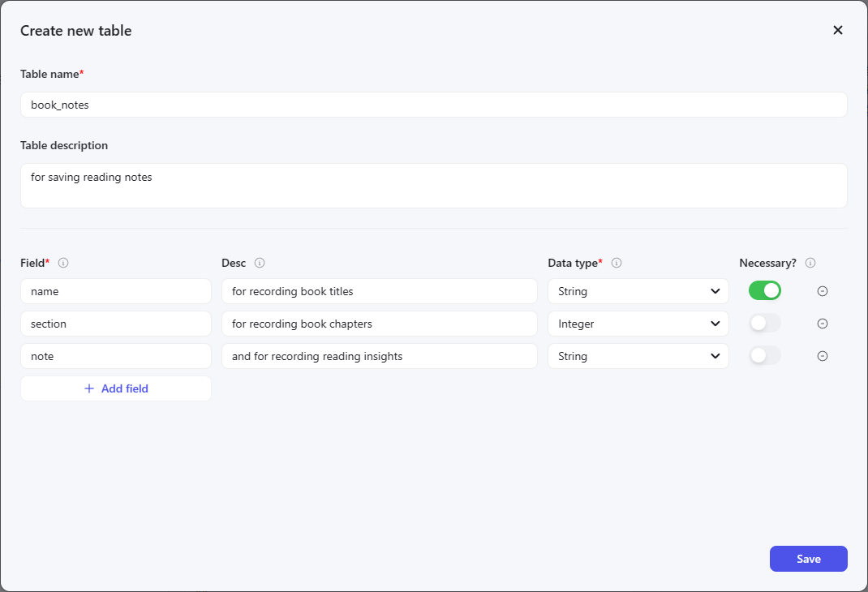This screenshot has width=868, height=592.
Task: Focus the Table description text area
Action: pyautogui.click(x=433, y=186)
